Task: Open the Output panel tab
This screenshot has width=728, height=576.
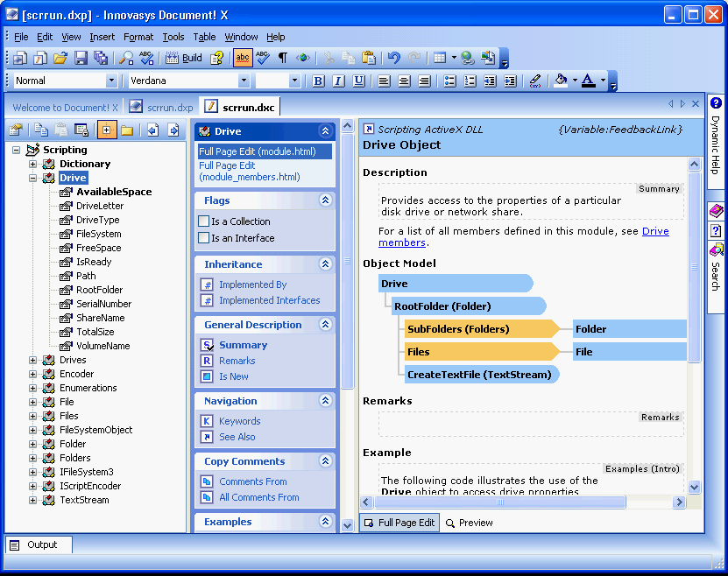Action: pos(38,544)
